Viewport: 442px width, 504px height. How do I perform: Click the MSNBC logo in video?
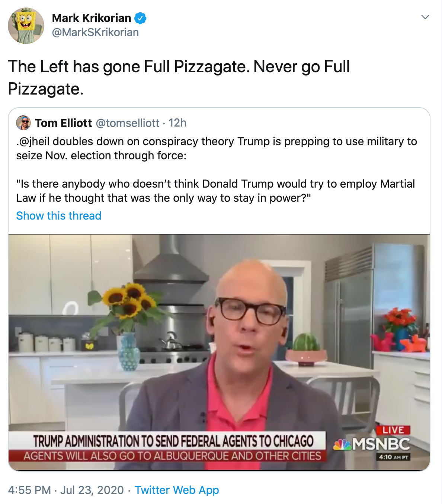(x=371, y=444)
